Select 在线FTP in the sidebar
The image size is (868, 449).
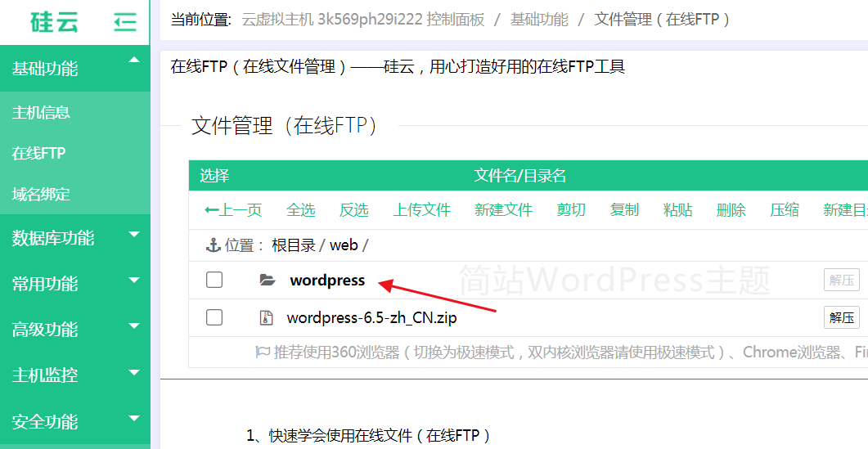[x=38, y=154]
